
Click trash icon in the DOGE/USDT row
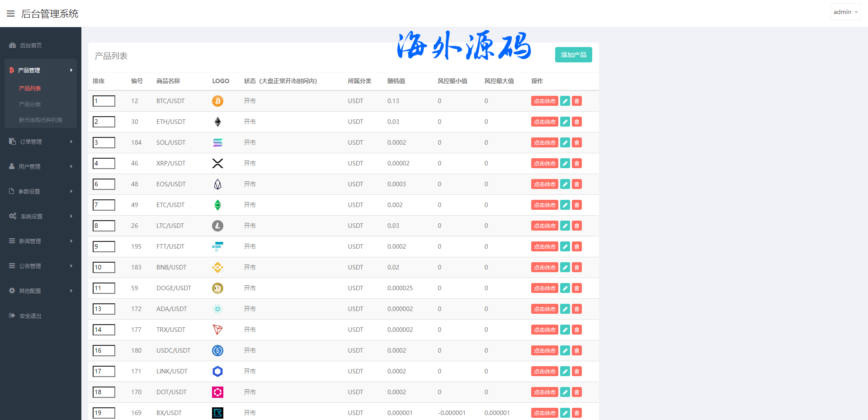coord(576,288)
